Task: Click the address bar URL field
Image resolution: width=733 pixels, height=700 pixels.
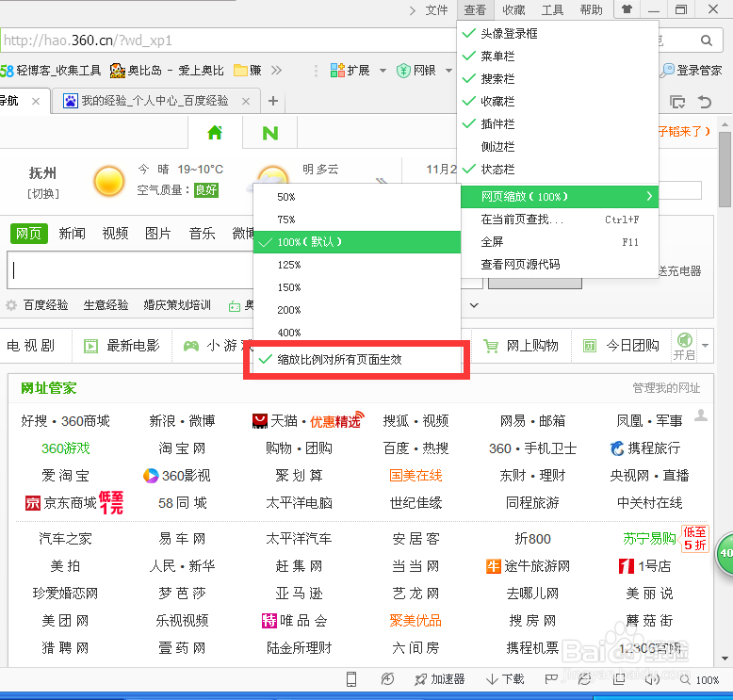Action: click(x=229, y=41)
